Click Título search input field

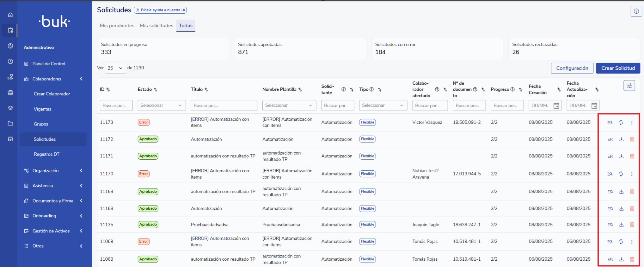tap(224, 105)
